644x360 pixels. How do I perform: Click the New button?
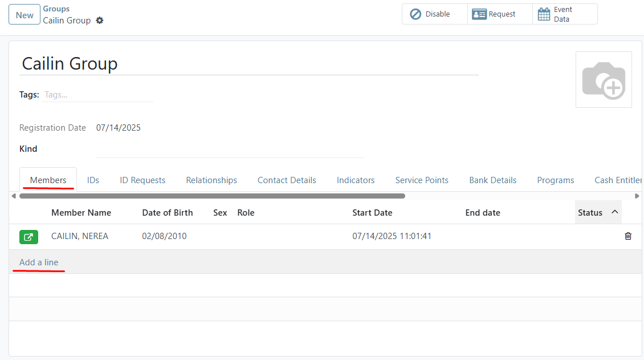(24, 14)
